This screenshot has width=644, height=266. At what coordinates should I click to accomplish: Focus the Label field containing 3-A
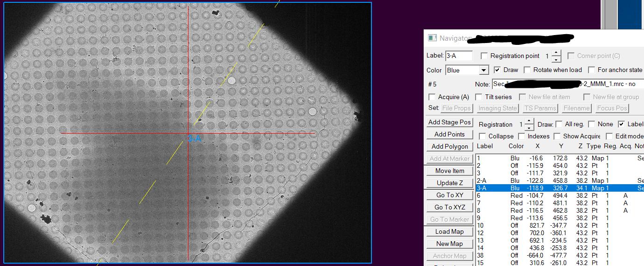[459, 56]
